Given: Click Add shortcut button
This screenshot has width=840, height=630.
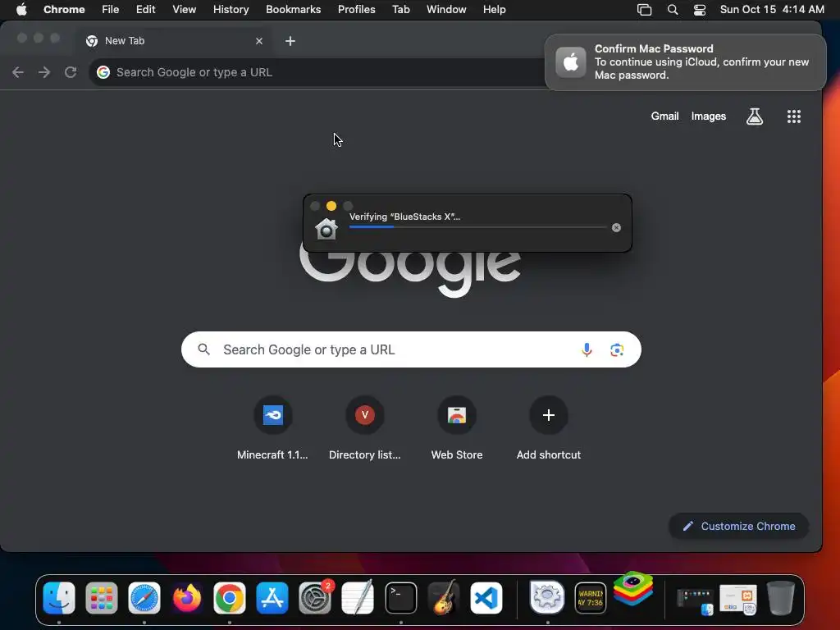Looking at the screenshot, I should pyautogui.click(x=549, y=428).
